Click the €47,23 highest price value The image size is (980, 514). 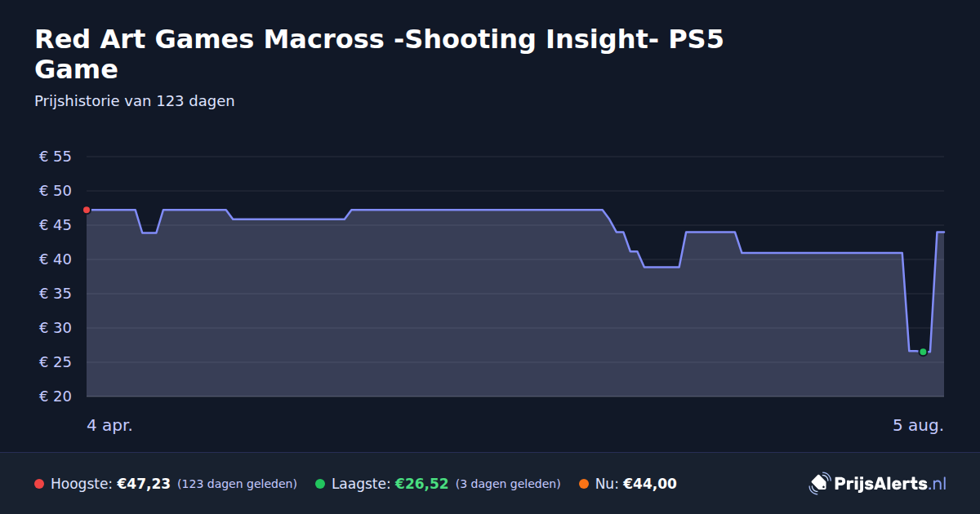coord(144,484)
